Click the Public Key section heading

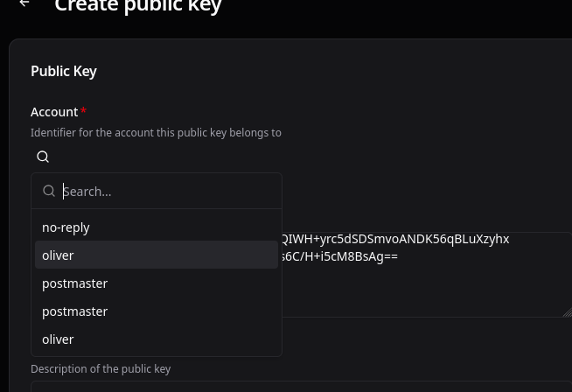(x=64, y=71)
